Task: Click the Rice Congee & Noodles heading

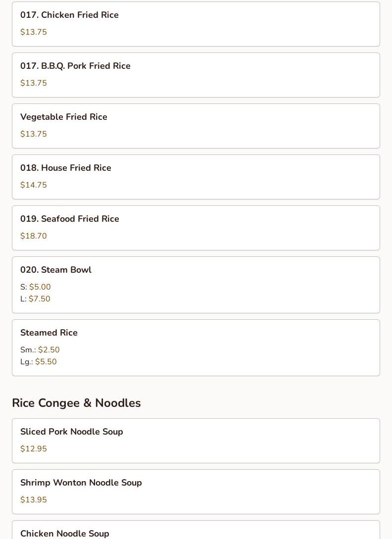Action: (x=76, y=403)
